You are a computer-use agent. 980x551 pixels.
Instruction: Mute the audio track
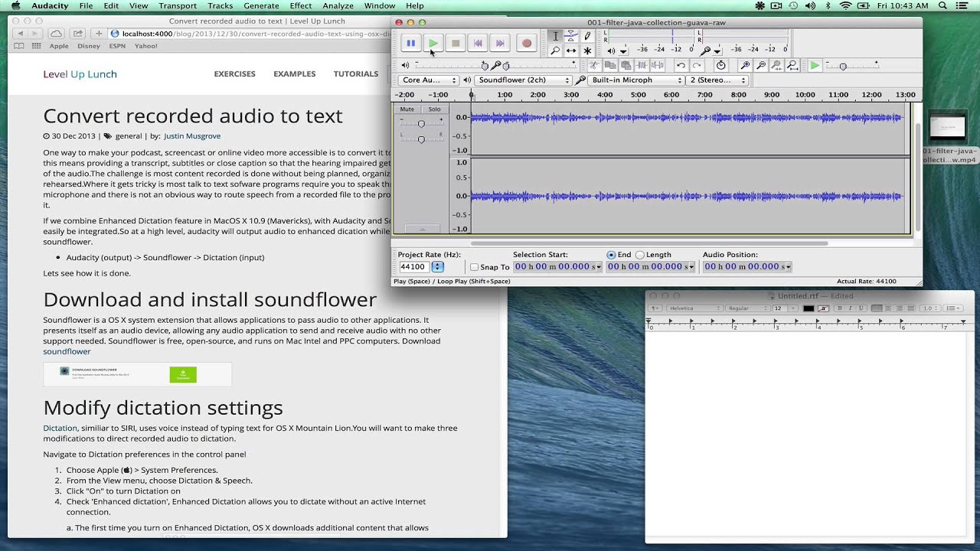tap(407, 109)
